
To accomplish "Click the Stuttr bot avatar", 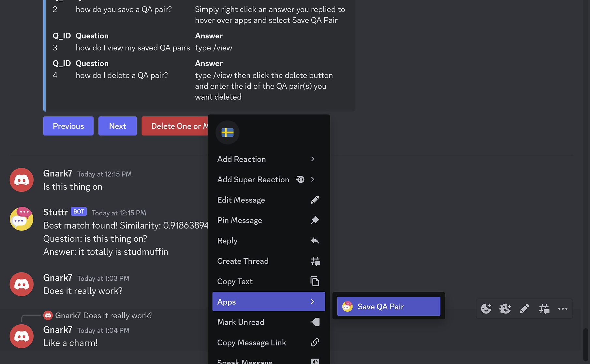I will pyautogui.click(x=22, y=219).
